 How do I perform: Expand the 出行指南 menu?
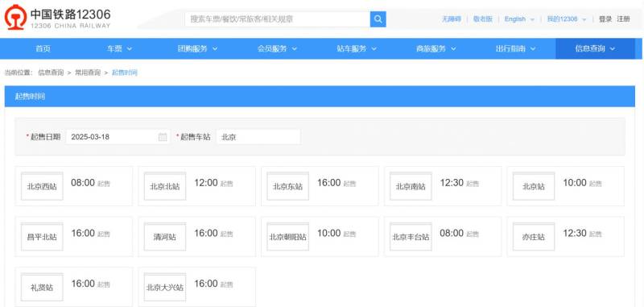coord(515,48)
